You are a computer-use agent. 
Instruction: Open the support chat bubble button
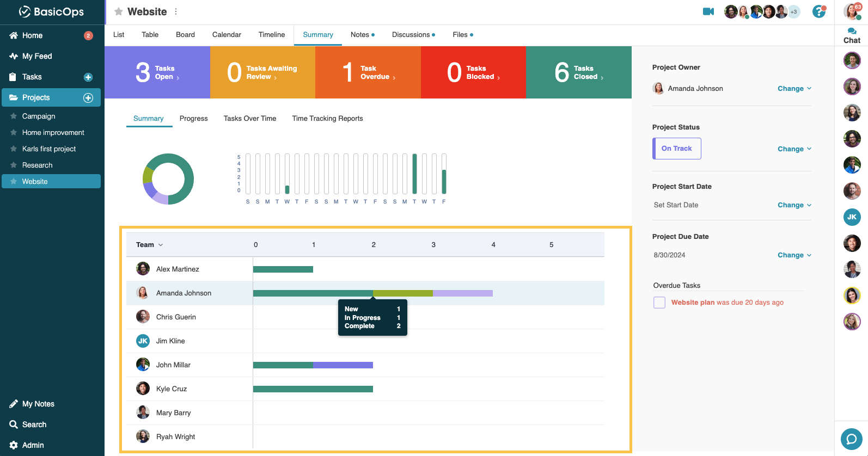click(x=851, y=439)
